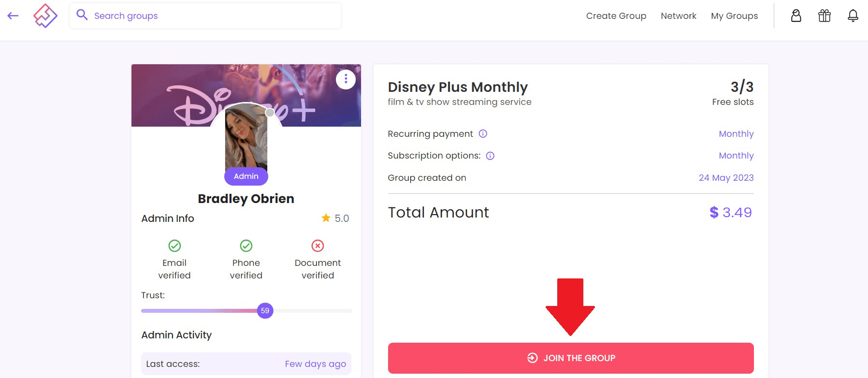Screen dimensions: 868x378
Task: Click the Trust slider handle
Action: (265, 311)
